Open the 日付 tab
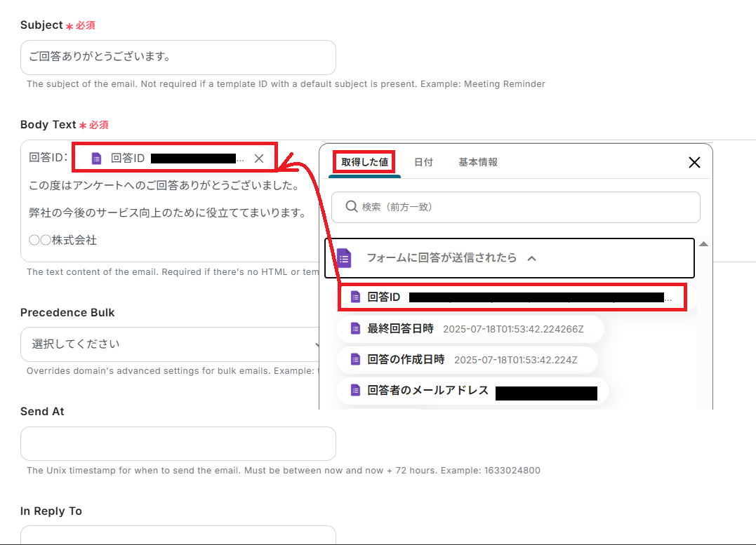The height and width of the screenshot is (545, 756). (424, 161)
